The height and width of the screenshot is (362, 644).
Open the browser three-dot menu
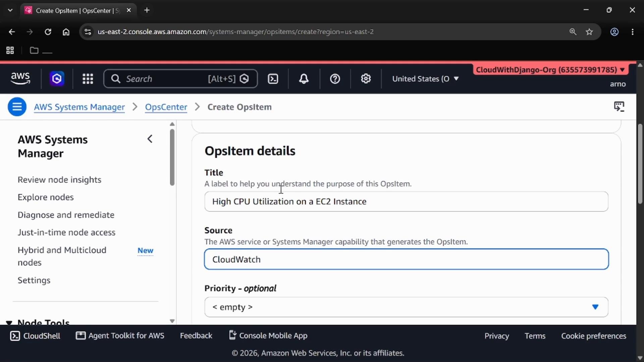(633, 32)
